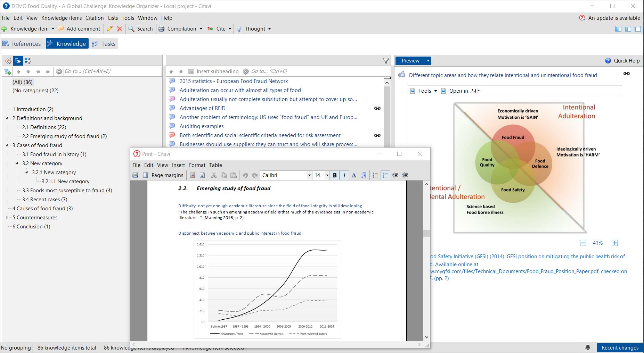This screenshot has width=644, height=353.
Task: Switch to the right-panel layout icon at top right
Action: (638, 29)
